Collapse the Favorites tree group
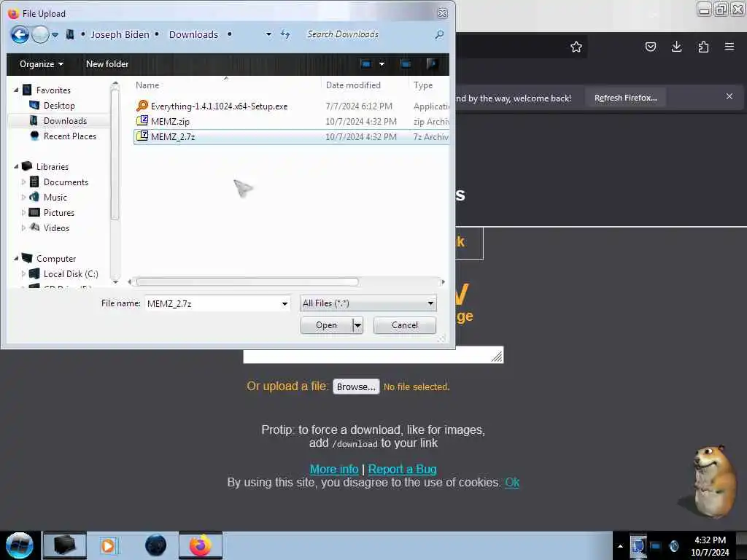 coord(16,90)
